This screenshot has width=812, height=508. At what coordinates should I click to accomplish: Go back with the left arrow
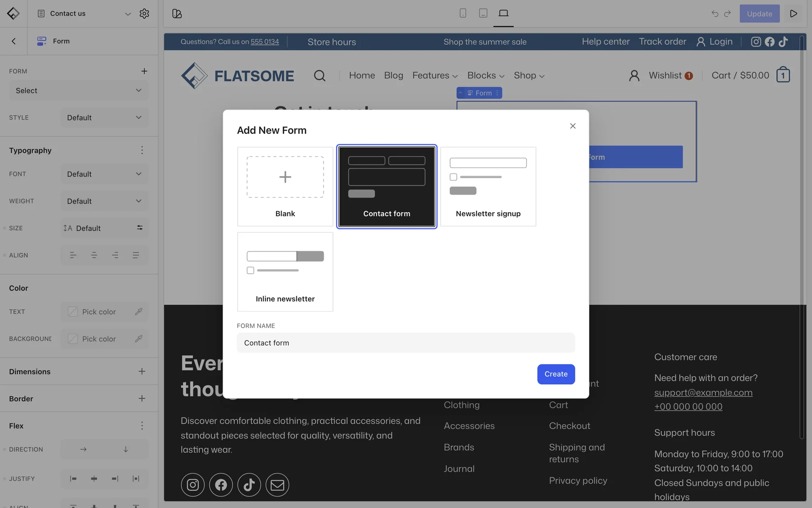[x=14, y=41]
